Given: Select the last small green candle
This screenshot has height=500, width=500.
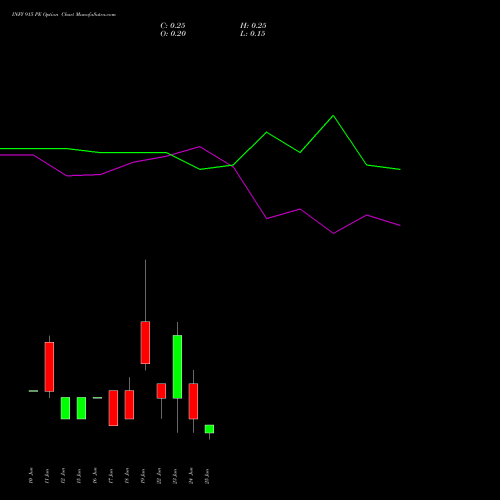Looking at the screenshot, I should click(209, 429).
